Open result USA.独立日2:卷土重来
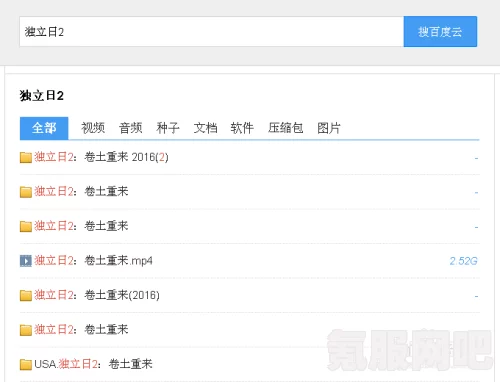This screenshot has height=382, width=500. tap(93, 364)
